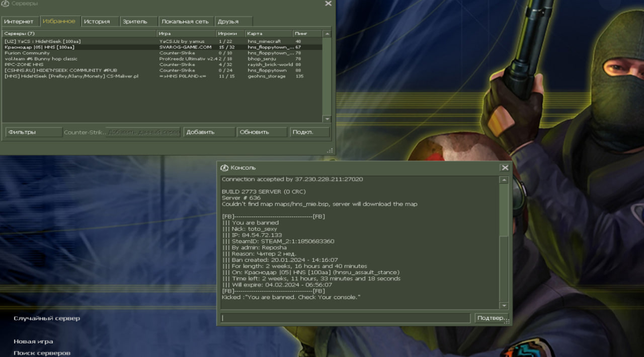Click the console line 'By admin: Reposha'
Image resolution: width=644 pixels, height=357 pixels.
pos(254,247)
